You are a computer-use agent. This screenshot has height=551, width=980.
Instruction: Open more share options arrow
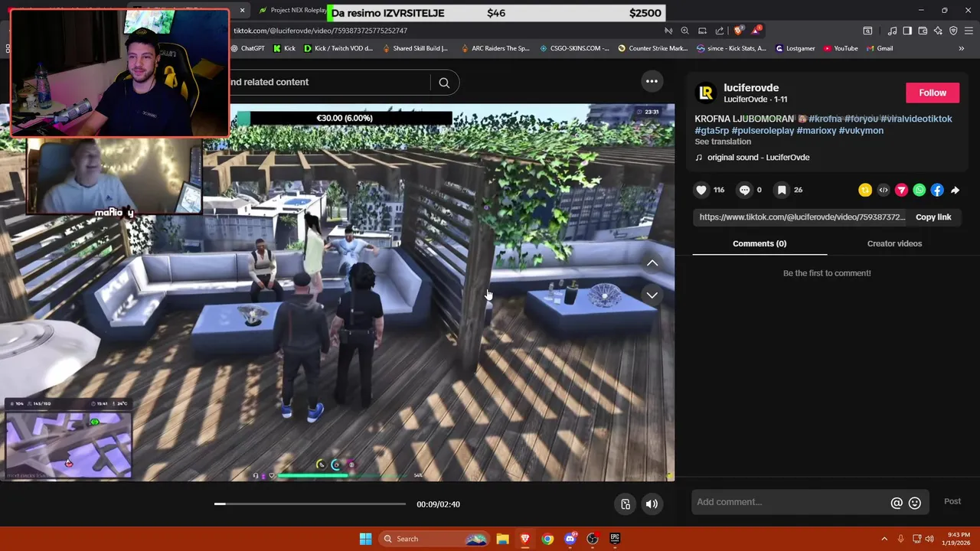(955, 190)
